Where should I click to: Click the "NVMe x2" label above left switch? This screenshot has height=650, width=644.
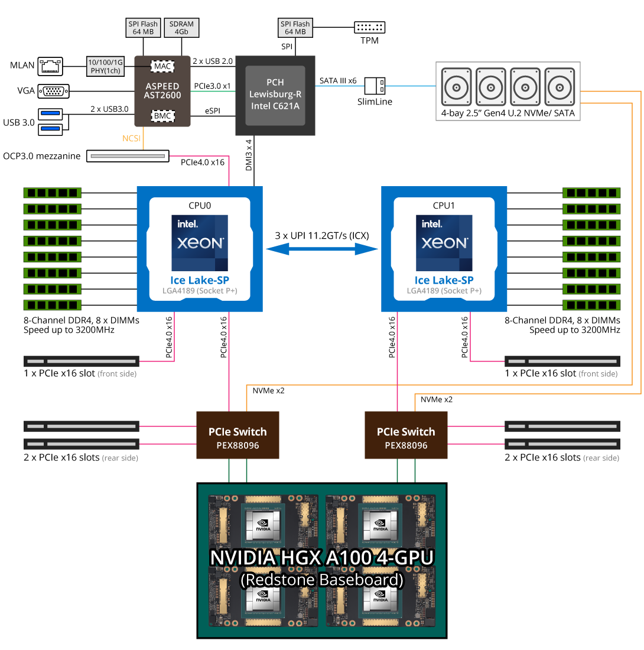(269, 391)
